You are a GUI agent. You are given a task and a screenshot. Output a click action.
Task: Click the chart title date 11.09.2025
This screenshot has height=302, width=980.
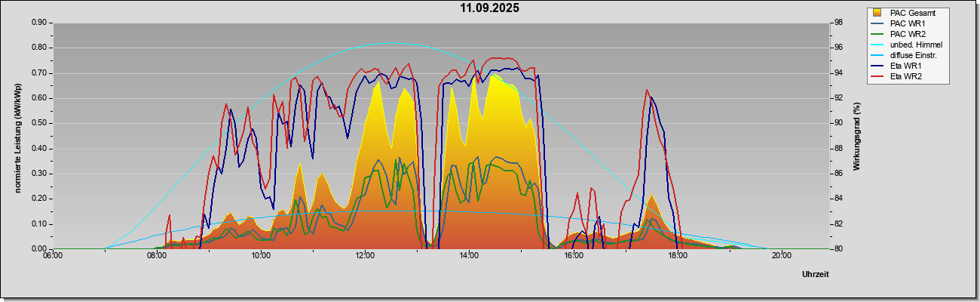[x=490, y=8]
